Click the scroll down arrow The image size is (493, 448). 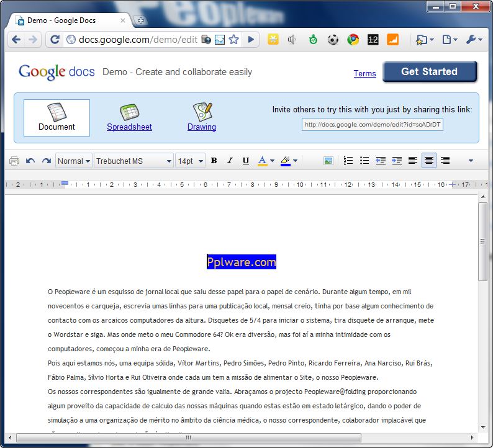[483, 428]
